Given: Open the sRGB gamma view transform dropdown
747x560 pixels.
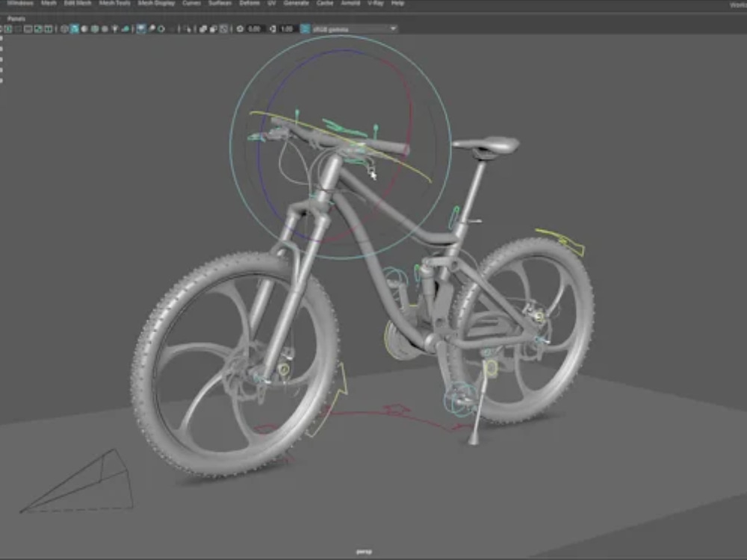Looking at the screenshot, I should 354,29.
